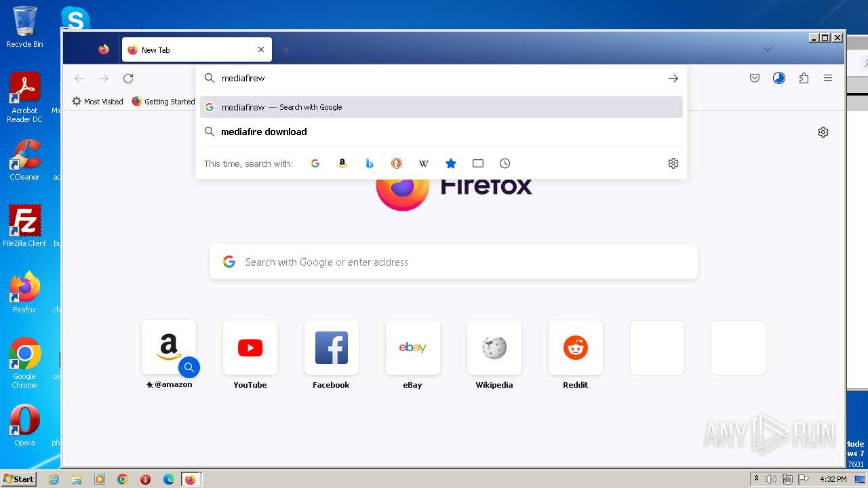Search in Tabs icon
This screenshot has width=868, height=488.
pos(478,163)
